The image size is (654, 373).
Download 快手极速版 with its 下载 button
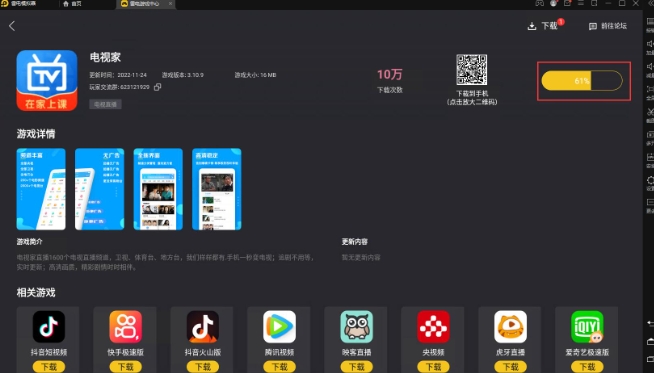[126, 367]
